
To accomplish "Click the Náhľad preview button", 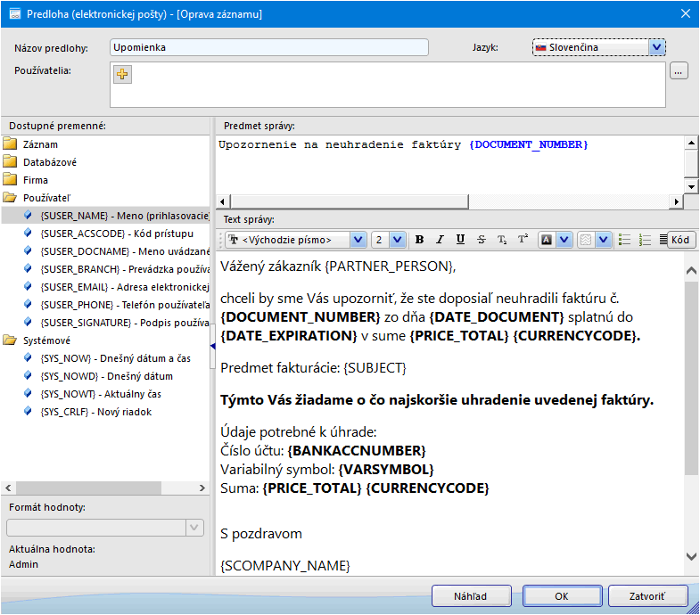I will pyautogui.click(x=471, y=596).
